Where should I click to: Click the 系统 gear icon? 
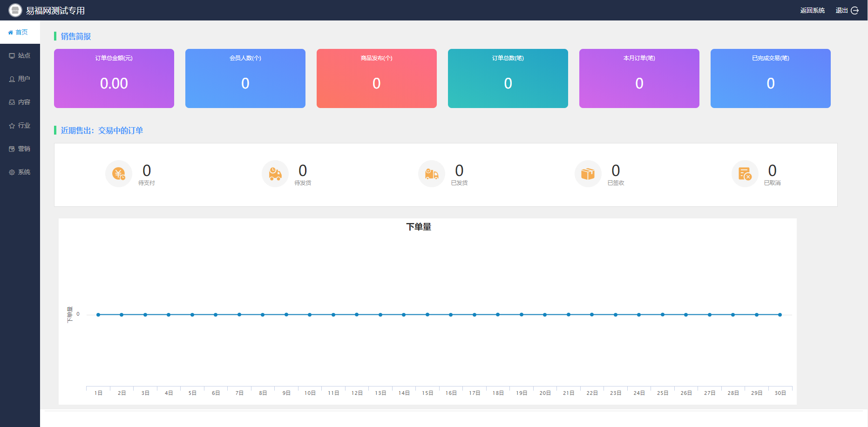coord(12,172)
